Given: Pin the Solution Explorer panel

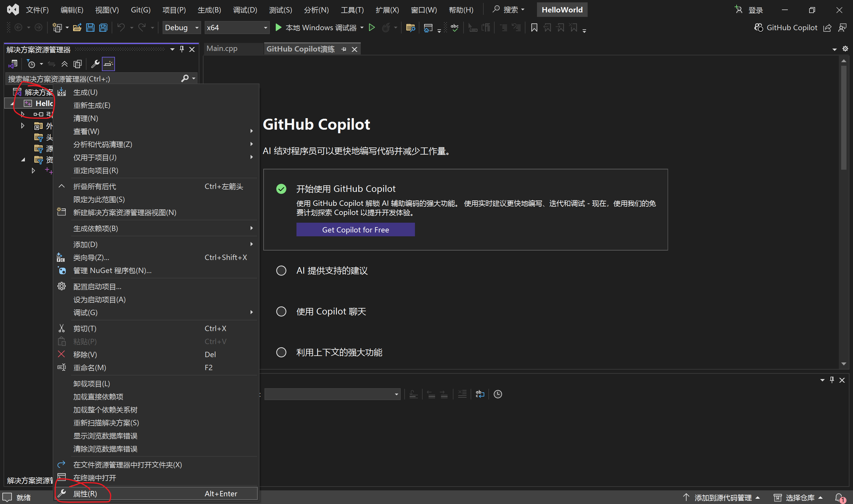Looking at the screenshot, I should [x=182, y=49].
